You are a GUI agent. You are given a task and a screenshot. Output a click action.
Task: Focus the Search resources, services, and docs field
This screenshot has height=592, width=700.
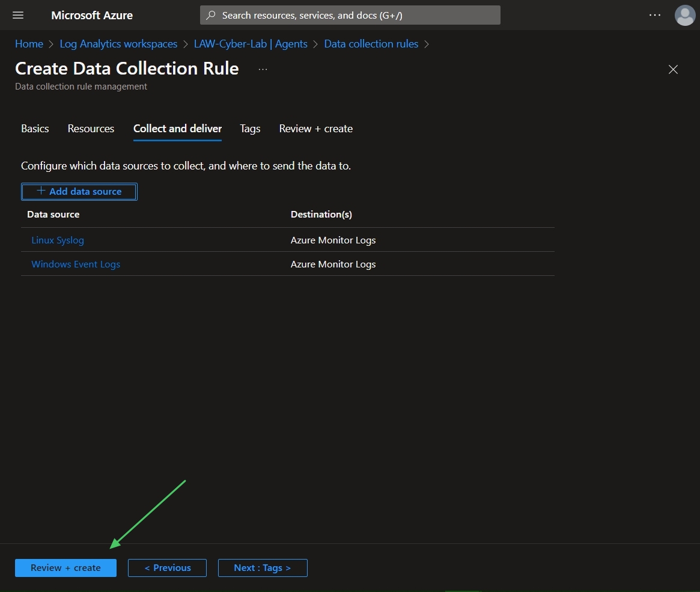coord(350,15)
